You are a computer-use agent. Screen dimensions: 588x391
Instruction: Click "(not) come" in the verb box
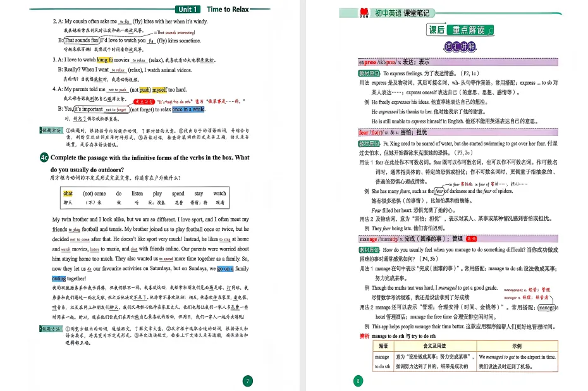94,194
